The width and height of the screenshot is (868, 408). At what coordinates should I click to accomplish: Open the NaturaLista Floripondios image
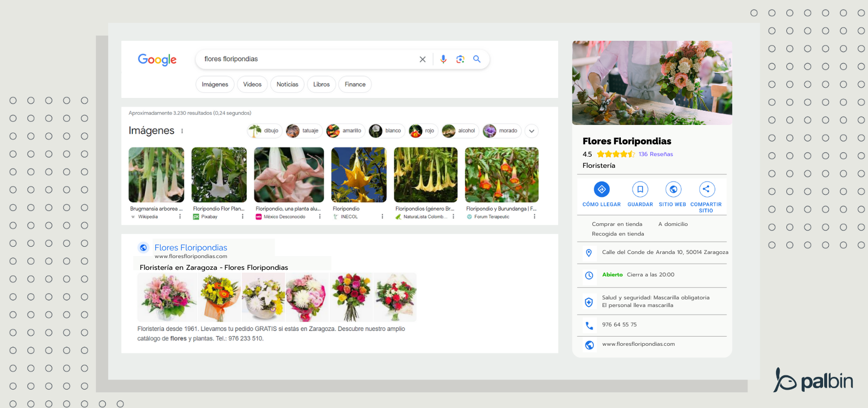tap(426, 175)
